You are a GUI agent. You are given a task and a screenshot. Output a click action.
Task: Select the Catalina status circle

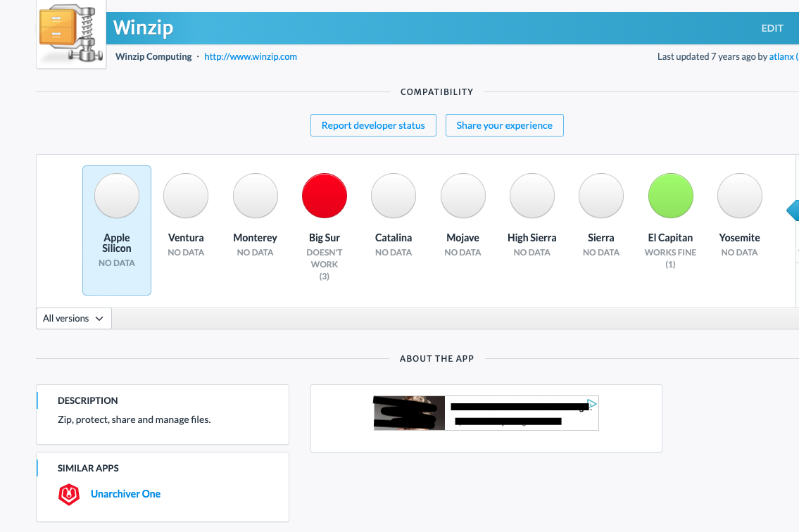(x=394, y=196)
